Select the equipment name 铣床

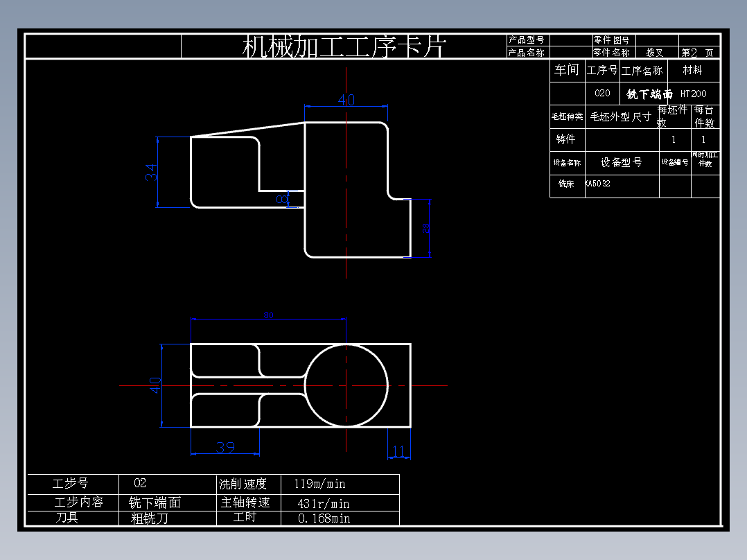point(566,184)
